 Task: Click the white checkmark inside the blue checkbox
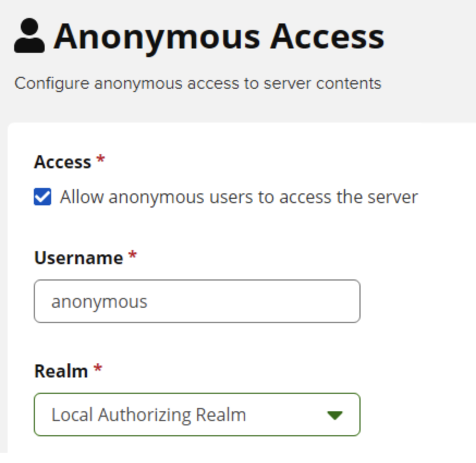coord(42,197)
